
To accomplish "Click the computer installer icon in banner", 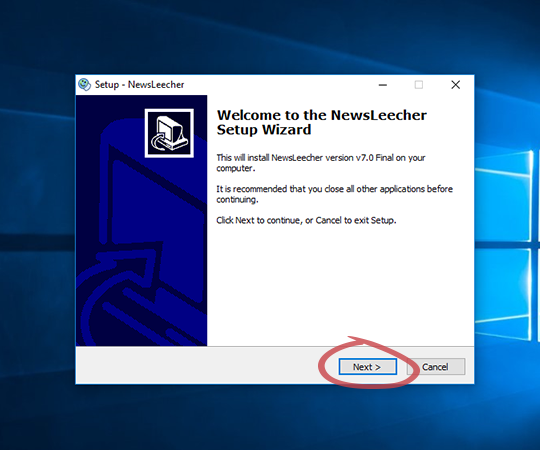I will tap(169, 133).
